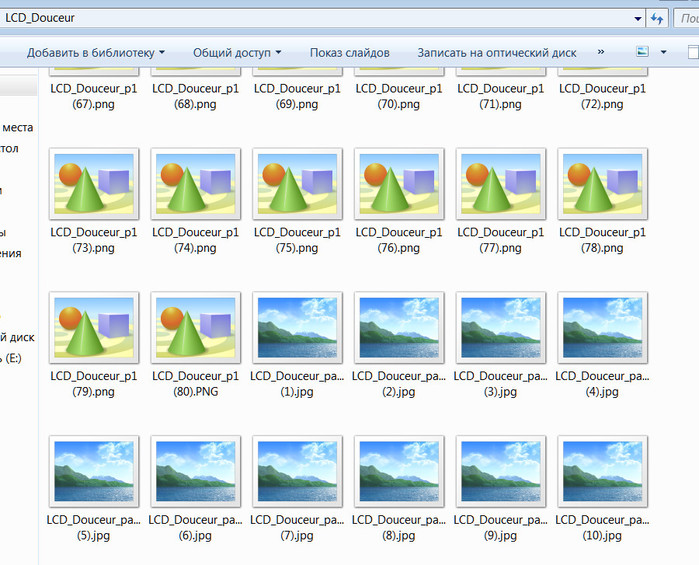Click the file name LCD_Douceur_p1 (69).png

click(297, 96)
